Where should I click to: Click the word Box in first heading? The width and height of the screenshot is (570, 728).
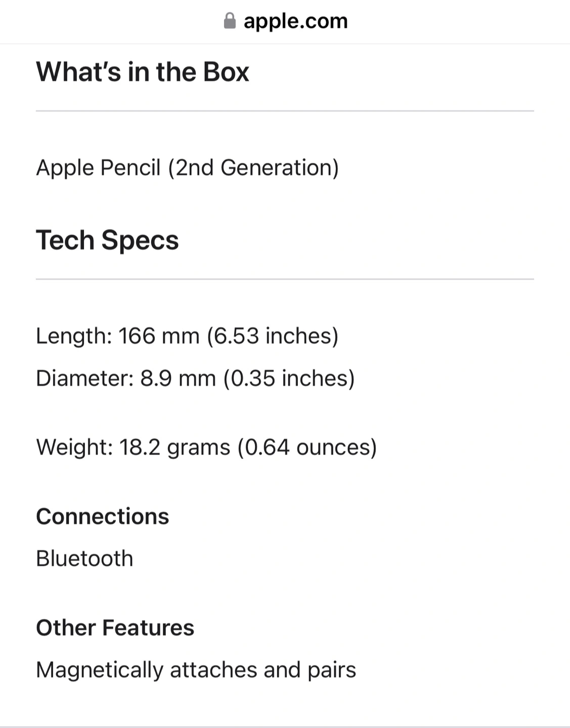click(x=226, y=72)
